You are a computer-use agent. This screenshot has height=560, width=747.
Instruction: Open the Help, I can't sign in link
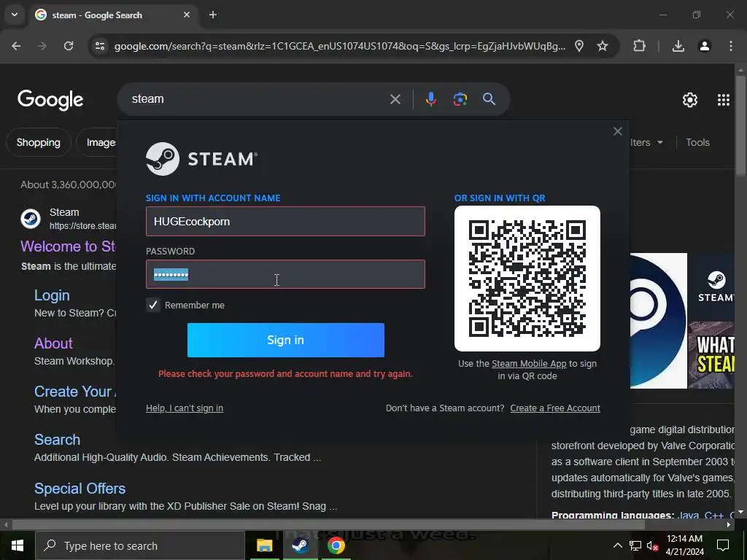pyautogui.click(x=185, y=408)
